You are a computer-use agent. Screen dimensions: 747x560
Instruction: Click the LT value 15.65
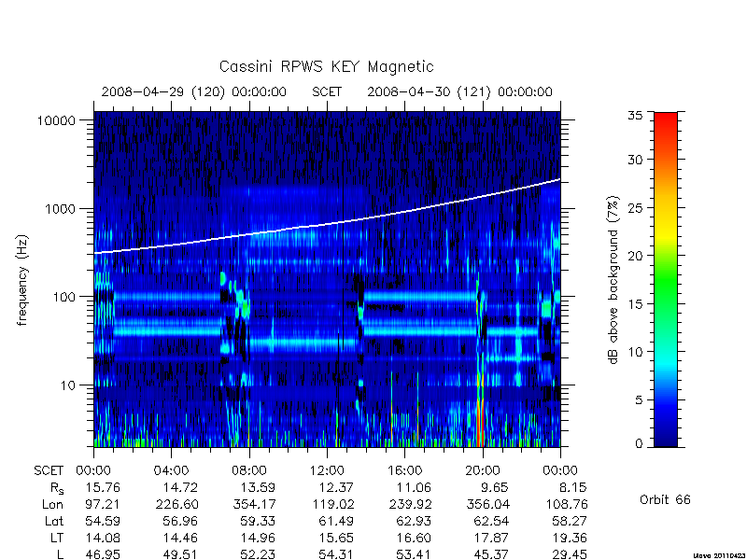tap(336, 538)
